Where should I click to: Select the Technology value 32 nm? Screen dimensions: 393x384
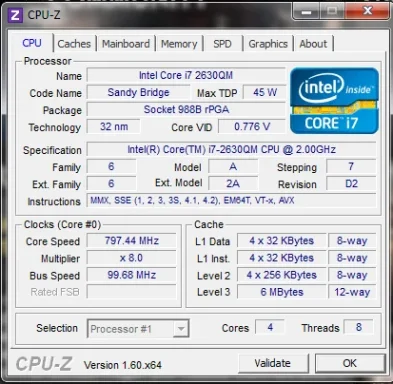tap(113, 127)
